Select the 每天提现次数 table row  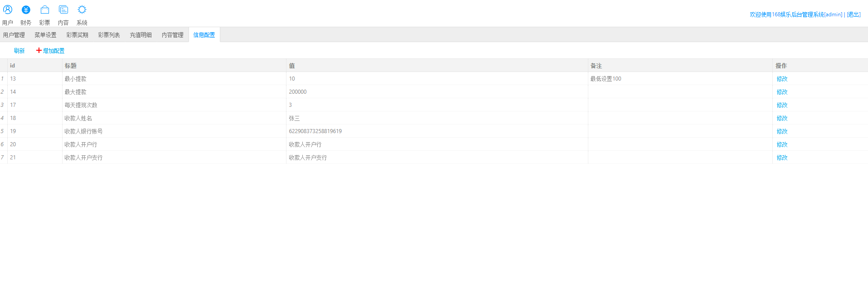click(x=81, y=105)
